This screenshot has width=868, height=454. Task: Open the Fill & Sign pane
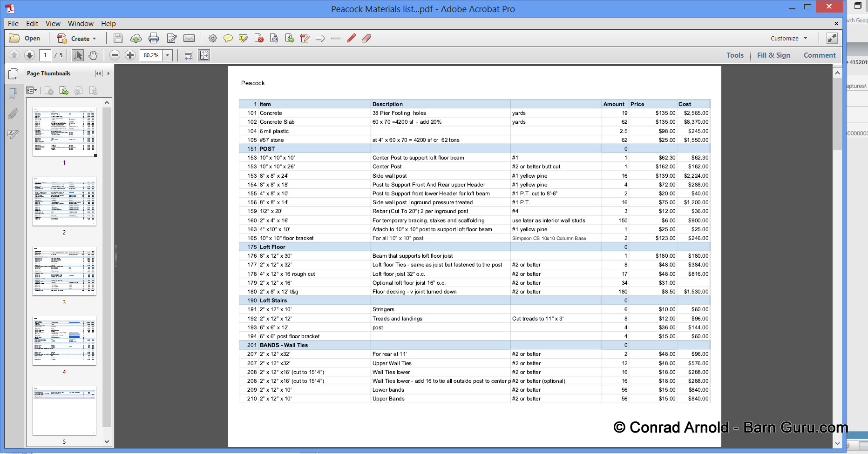(773, 55)
